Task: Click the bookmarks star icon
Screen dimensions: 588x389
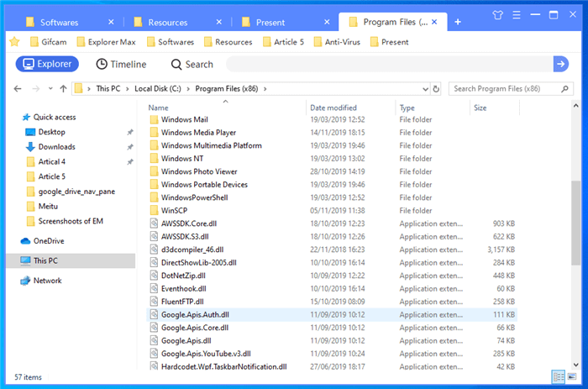Action: pos(14,42)
